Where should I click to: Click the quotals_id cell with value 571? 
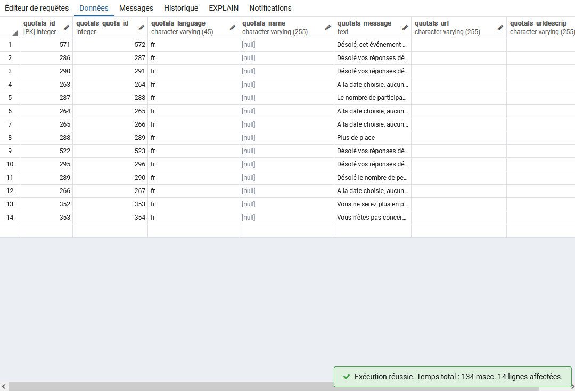pyautogui.click(x=46, y=45)
